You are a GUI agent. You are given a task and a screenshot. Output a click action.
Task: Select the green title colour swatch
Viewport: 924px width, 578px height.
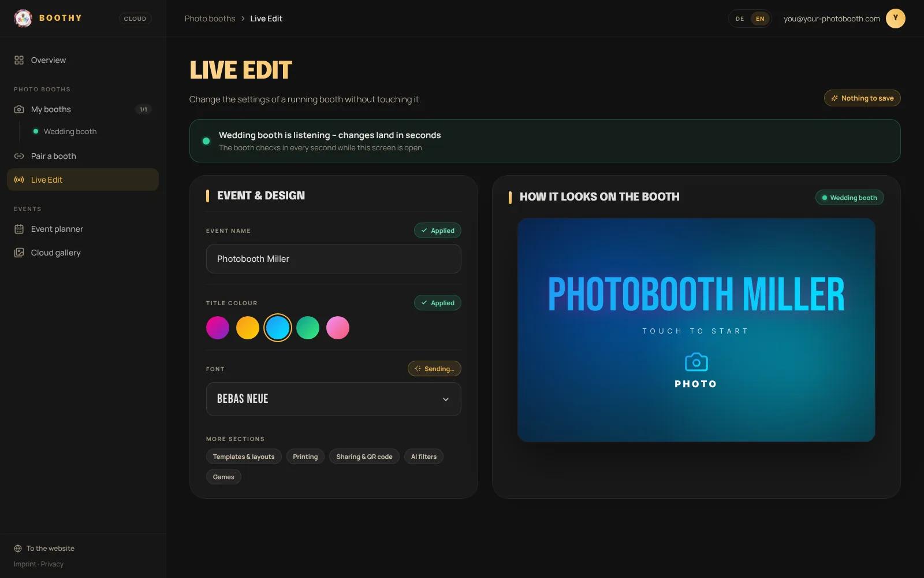308,328
